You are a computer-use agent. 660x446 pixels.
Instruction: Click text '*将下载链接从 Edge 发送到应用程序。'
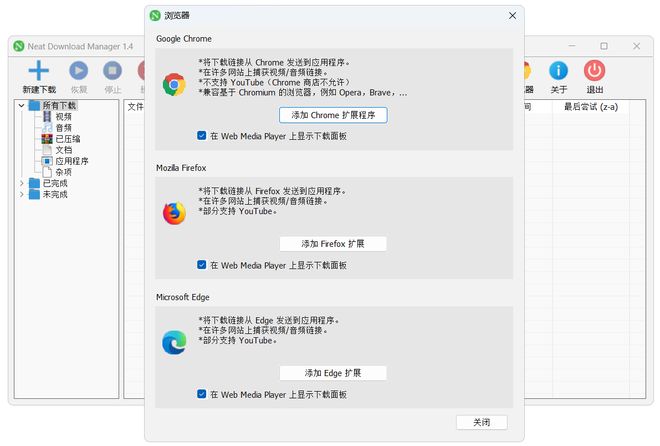pos(269,320)
